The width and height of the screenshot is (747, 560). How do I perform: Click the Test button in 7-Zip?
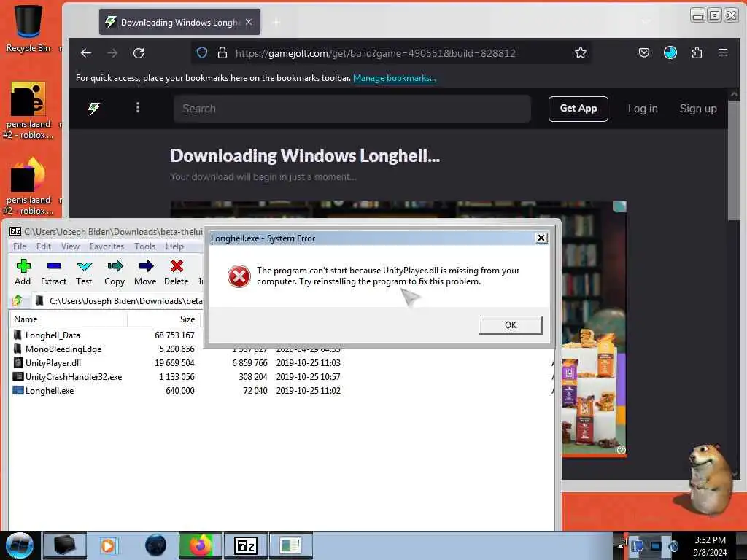[x=84, y=273]
